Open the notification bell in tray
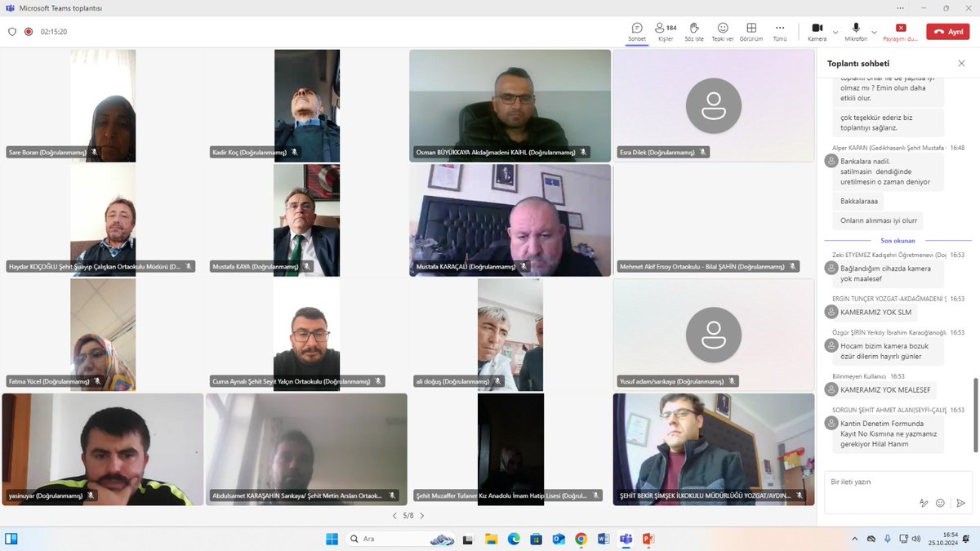 click(x=968, y=539)
